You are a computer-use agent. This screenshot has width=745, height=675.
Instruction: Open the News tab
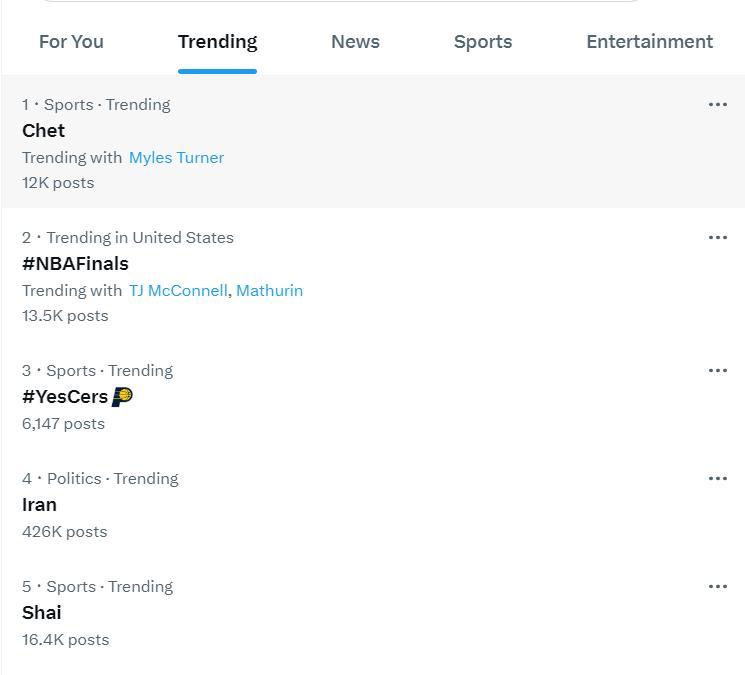[355, 42]
